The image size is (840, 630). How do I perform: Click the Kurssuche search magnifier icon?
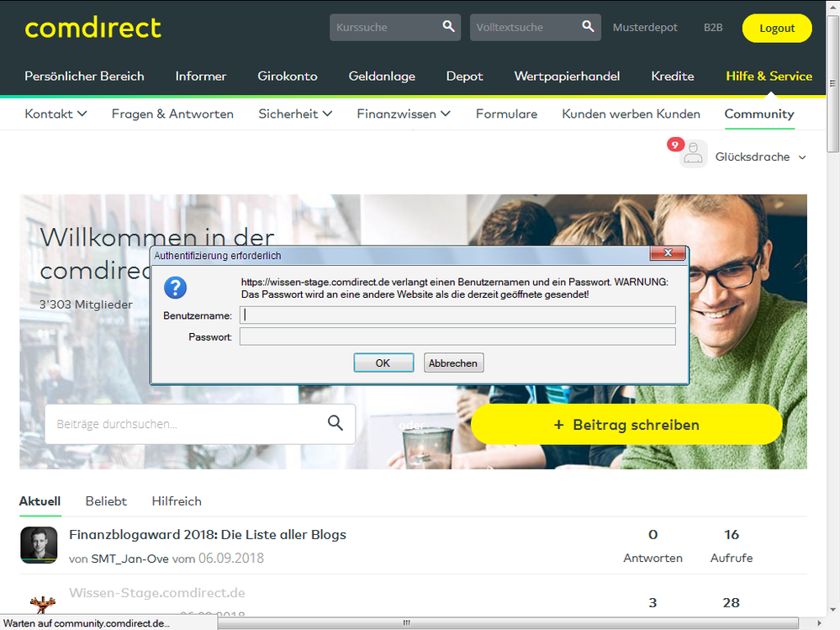click(448, 26)
